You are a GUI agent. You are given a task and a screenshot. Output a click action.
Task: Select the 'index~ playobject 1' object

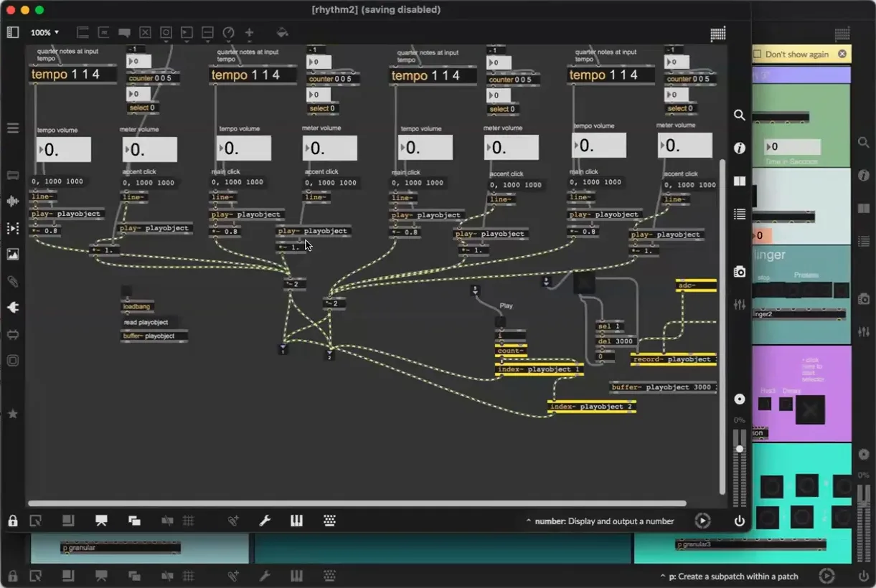539,369
